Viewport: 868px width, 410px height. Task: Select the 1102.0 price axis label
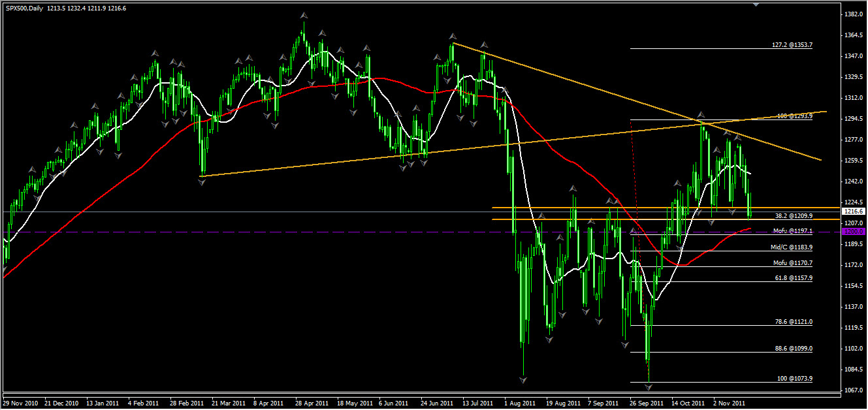tap(854, 349)
